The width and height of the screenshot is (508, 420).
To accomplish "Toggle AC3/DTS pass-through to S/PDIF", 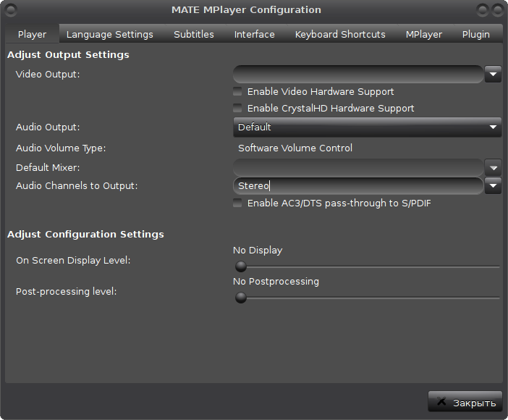I will pyautogui.click(x=237, y=203).
